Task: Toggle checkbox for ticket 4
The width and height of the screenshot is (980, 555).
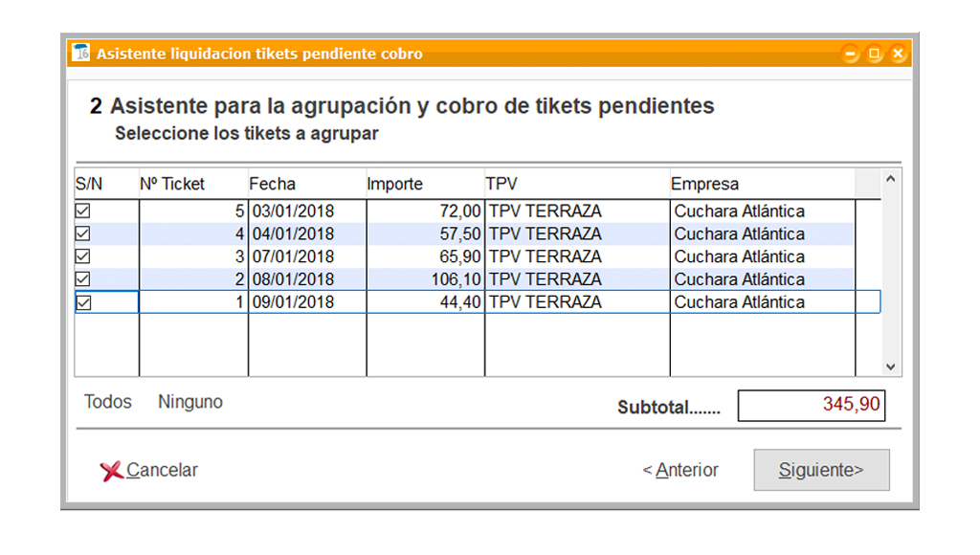Action: point(82,233)
